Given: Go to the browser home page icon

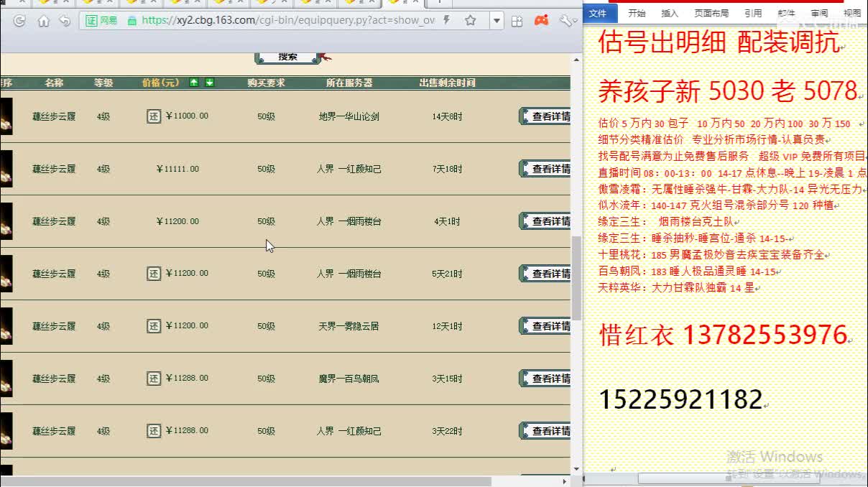Looking at the screenshot, I should [x=44, y=21].
